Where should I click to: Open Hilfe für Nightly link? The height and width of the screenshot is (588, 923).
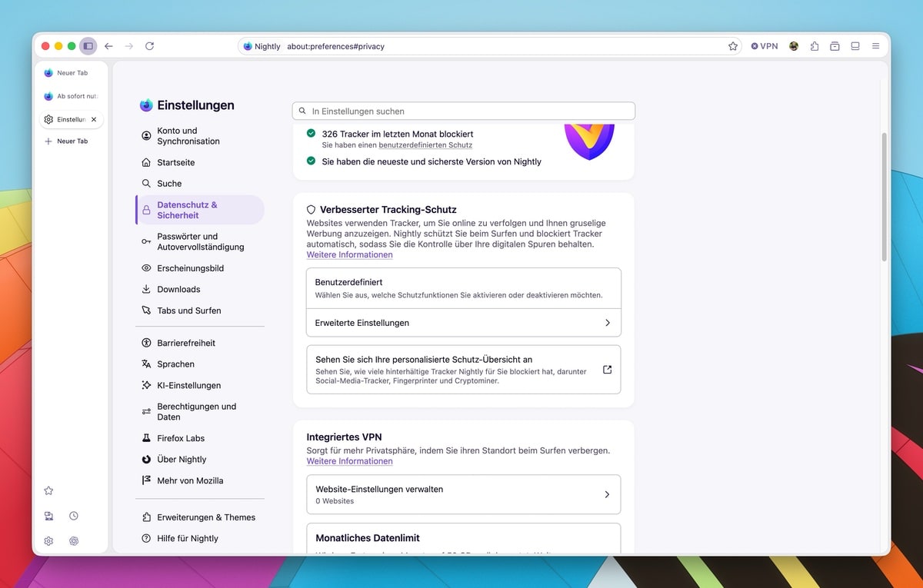(200, 539)
